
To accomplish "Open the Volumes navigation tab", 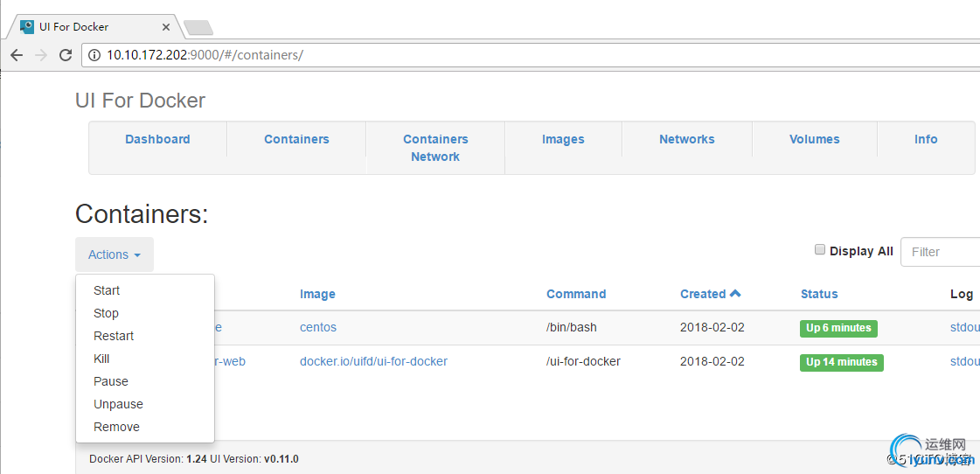I will [x=815, y=139].
